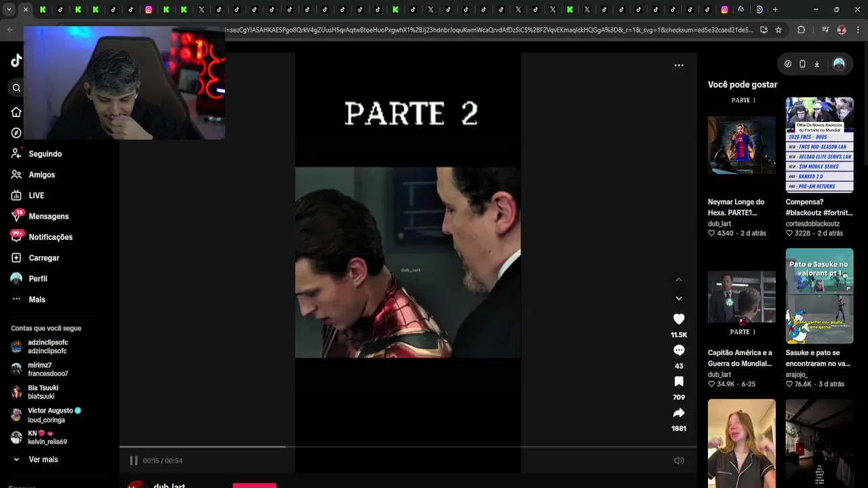Open the 'Neymar Longe do Hexa. PARTE1...' title
Viewport: 868px width, 488px height.
[x=736, y=207]
